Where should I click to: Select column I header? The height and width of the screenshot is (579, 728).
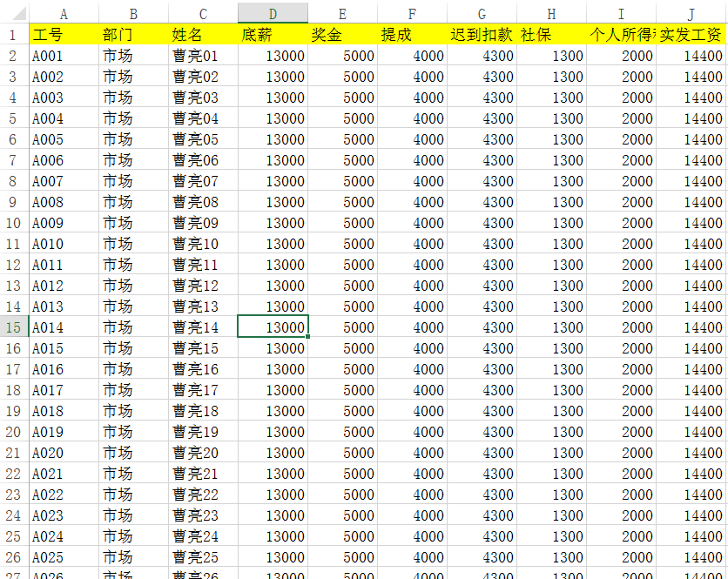click(x=621, y=14)
